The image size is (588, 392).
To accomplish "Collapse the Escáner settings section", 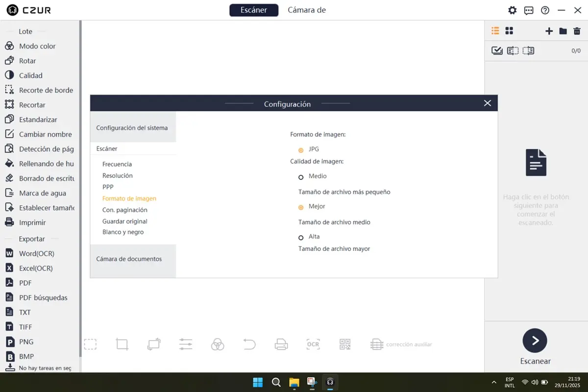I will pyautogui.click(x=107, y=148).
